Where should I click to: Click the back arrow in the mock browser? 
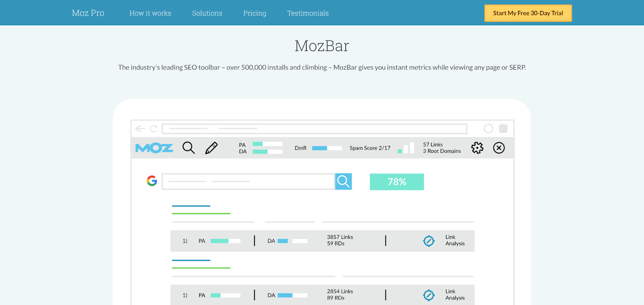tap(140, 129)
